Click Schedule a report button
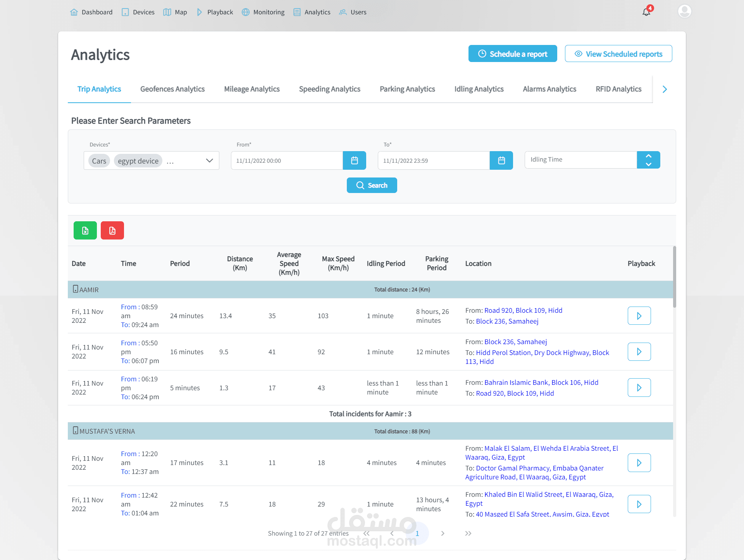This screenshot has width=744, height=560. 512,54
